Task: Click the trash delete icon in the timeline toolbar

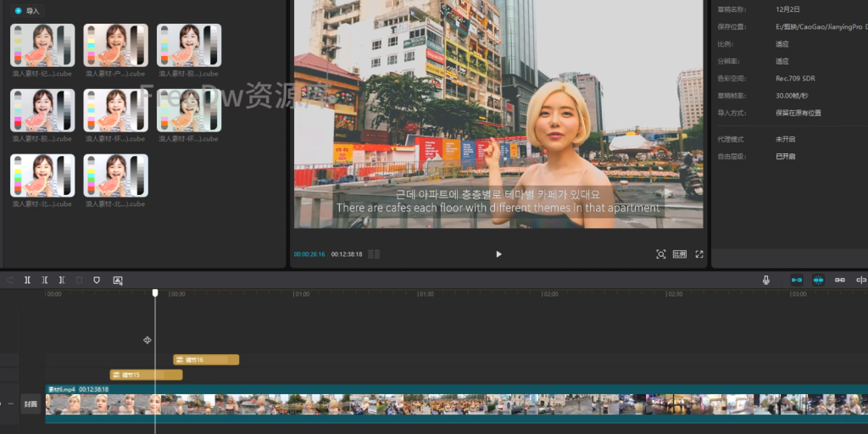Action: point(79,280)
